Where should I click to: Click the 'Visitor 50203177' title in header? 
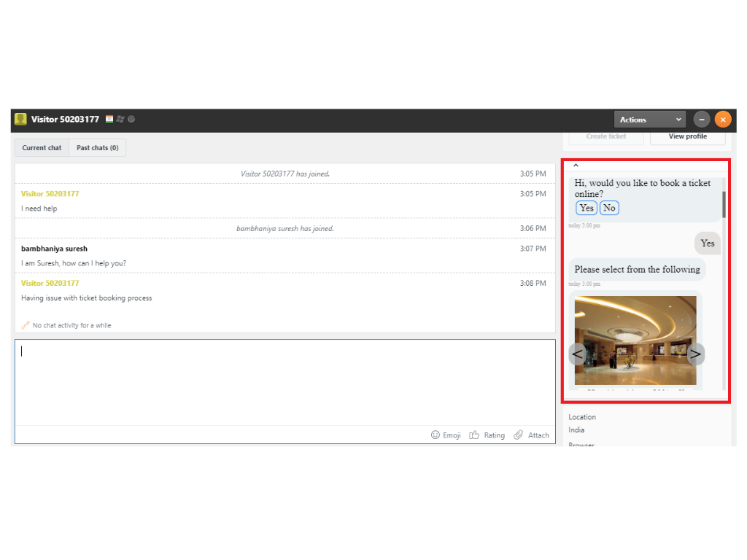pyautogui.click(x=65, y=119)
